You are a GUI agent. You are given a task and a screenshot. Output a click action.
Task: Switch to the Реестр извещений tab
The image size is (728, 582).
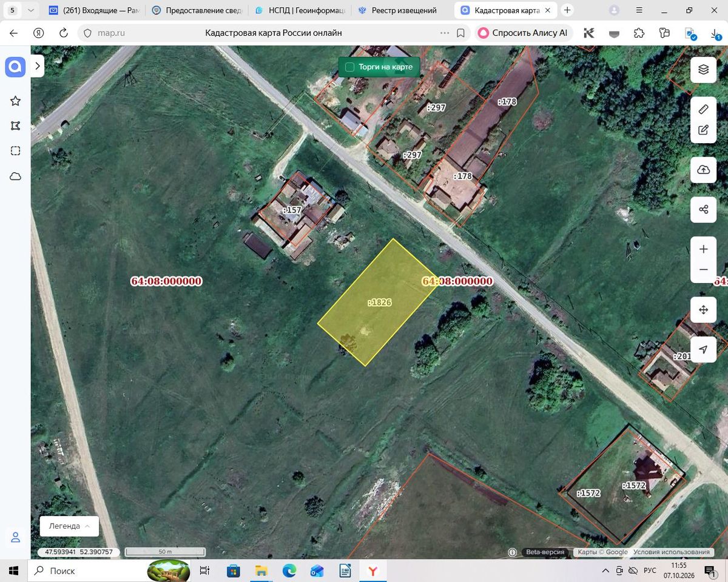point(403,10)
